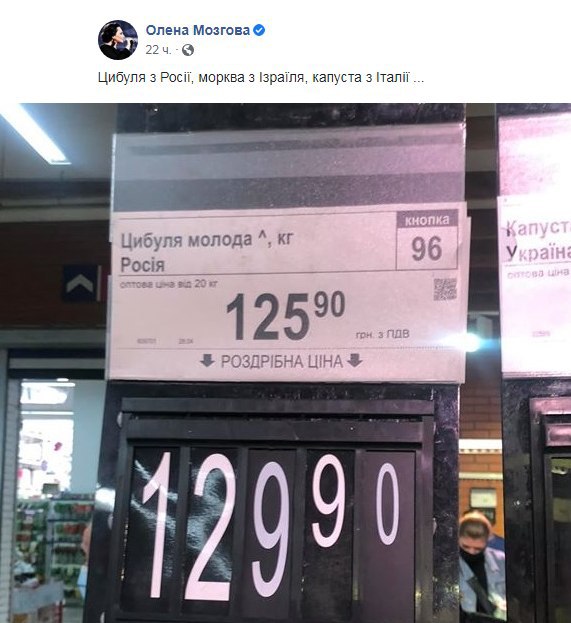Click the QR code on the price tag
This screenshot has height=623, width=571.
445,289
